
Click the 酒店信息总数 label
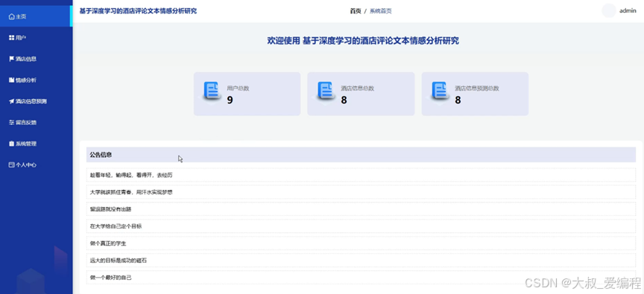(x=357, y=88)
